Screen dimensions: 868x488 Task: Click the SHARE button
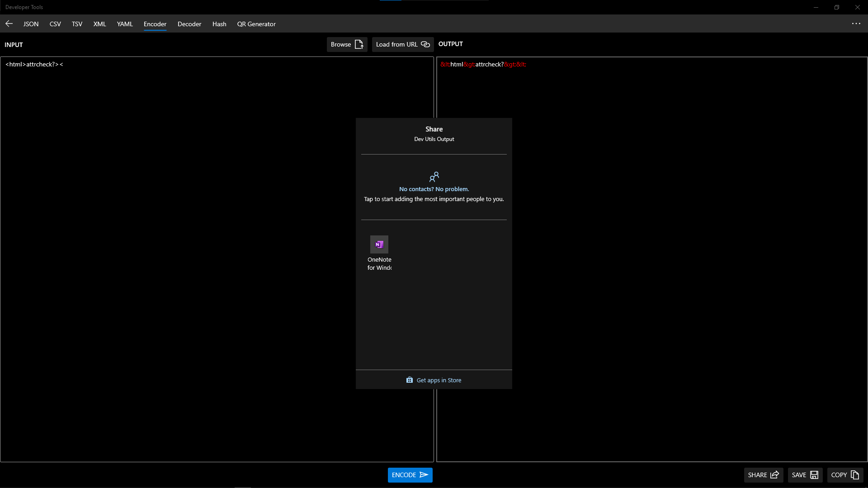pos(763,475)
